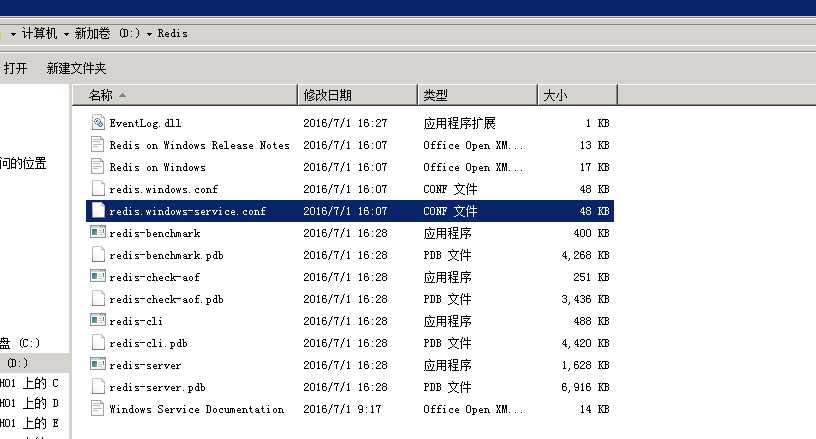Image resolution: width=816 pixels, height=439 pixels.
Task: Select the EventLog.dll file name
Action: pyautogui.click(x=145, y=123)
